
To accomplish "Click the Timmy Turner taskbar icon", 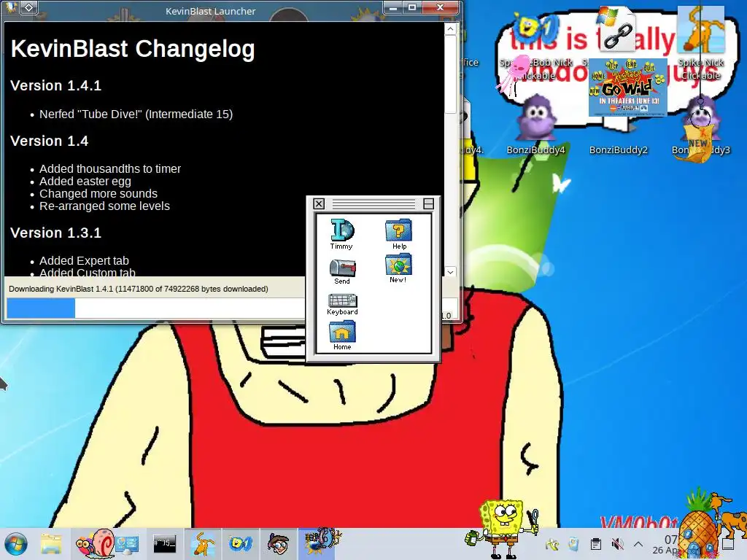I will [x=278, y=543].
